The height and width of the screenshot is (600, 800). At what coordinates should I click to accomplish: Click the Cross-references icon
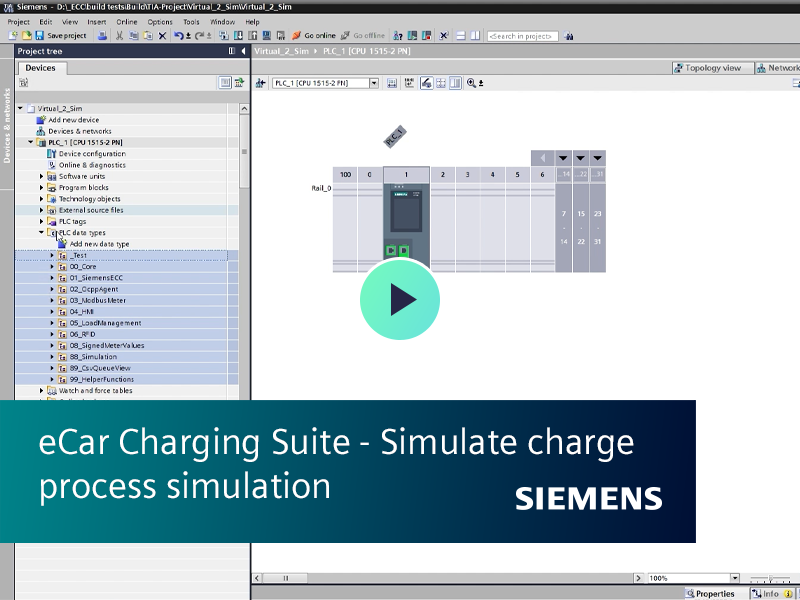click(443, 36)
